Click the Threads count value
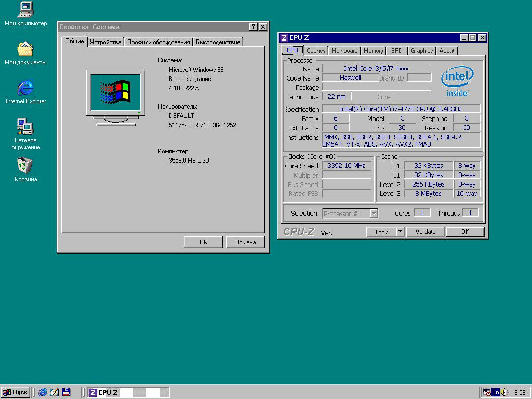This screenshot has width=532, height=399. [470, 212]
